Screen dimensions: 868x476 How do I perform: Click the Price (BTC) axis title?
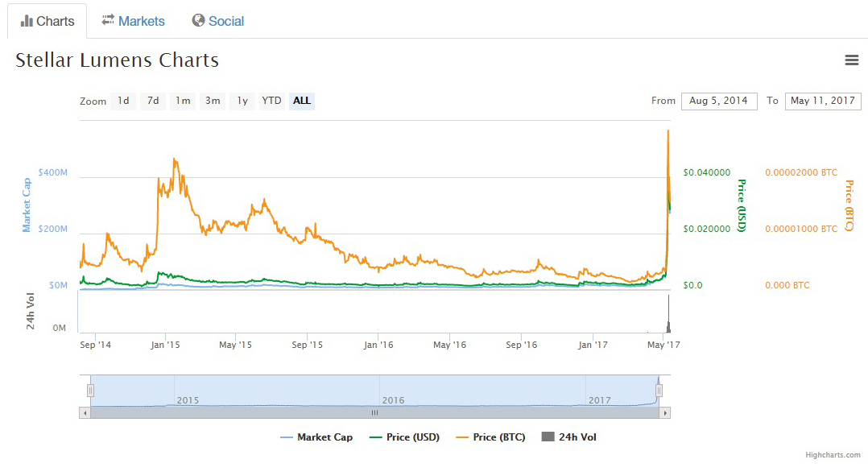(849, 205)
